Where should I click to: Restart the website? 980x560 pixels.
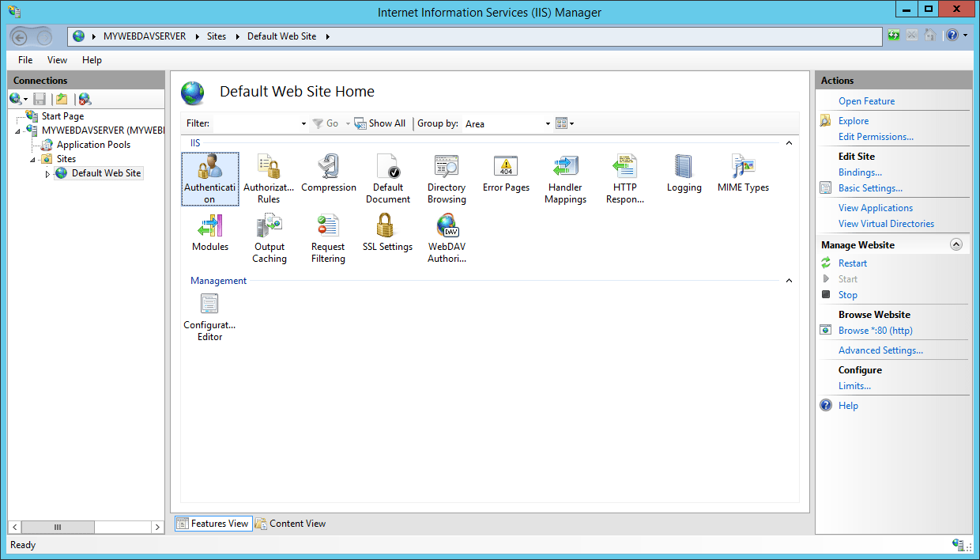pos(853,263)
